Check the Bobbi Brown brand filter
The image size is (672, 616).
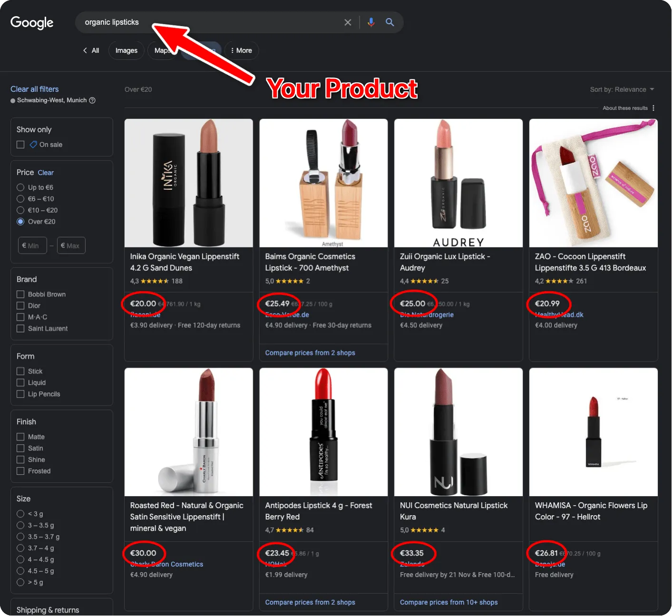tap(20, 294)
